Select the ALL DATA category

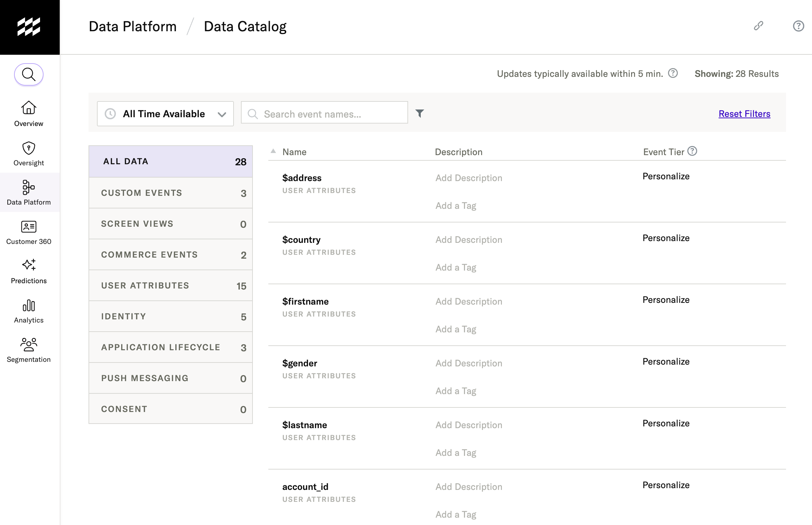coord(171,161)
